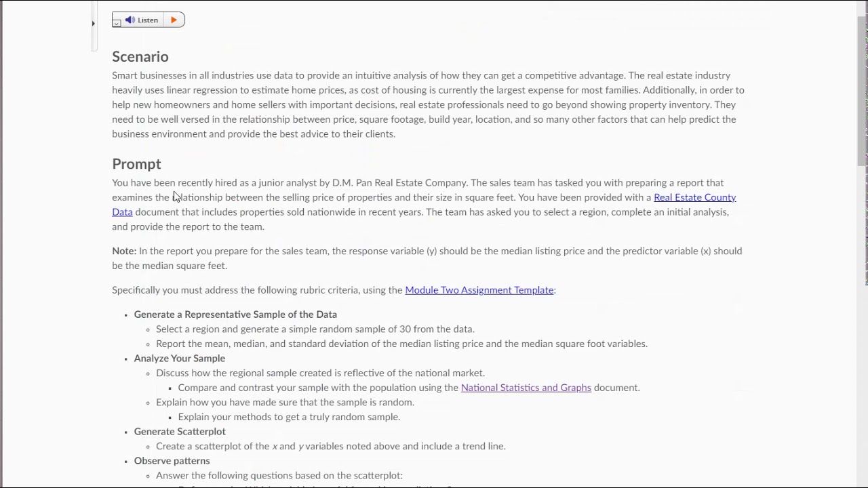Click "Explain your methods" sub-bullet text

click(289, 417)
